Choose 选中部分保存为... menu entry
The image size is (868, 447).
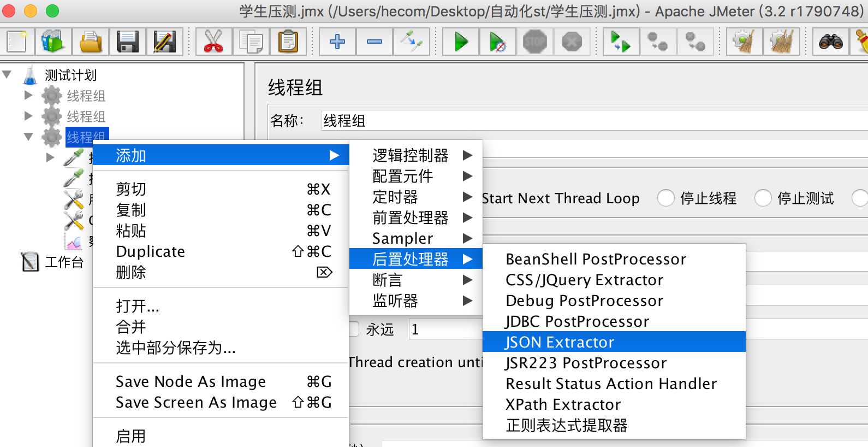pyautogui.click(x=221, y=348)
